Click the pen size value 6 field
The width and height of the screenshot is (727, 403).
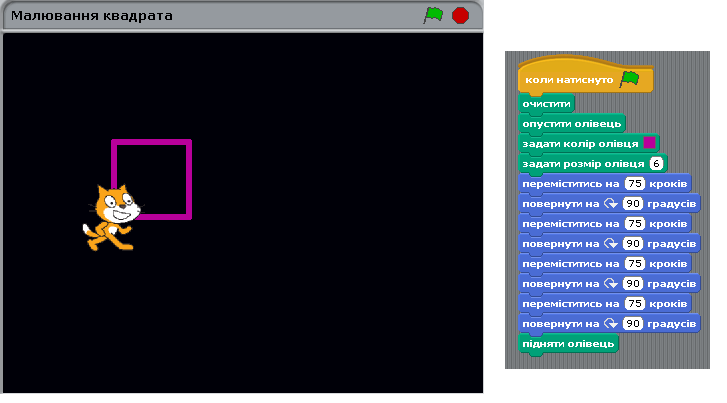click(x=656, y=163)
